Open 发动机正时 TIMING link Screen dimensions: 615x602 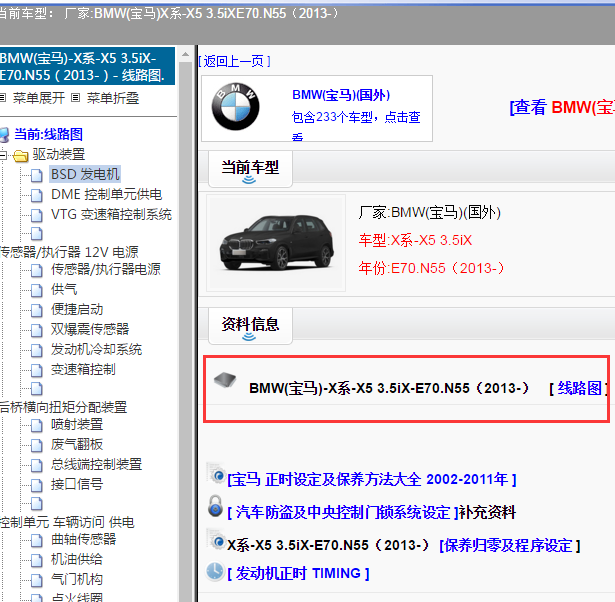pos(298,573)
